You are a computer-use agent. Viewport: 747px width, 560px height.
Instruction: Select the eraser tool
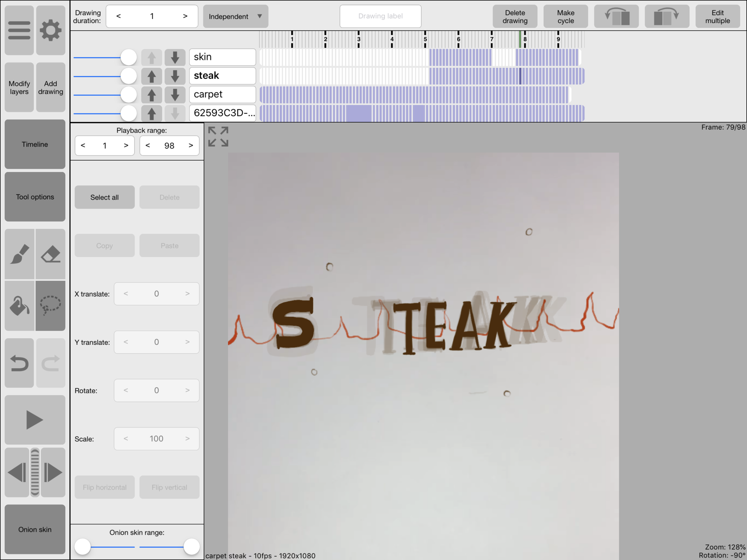coord(50,254)
